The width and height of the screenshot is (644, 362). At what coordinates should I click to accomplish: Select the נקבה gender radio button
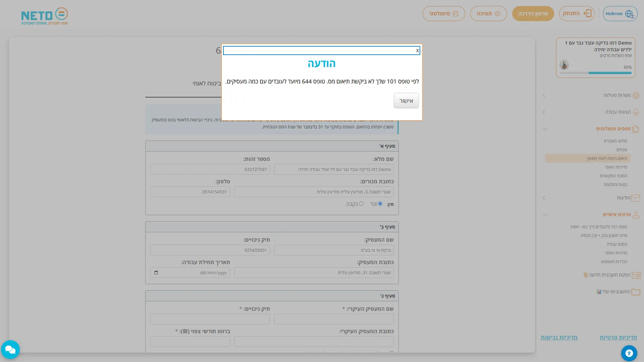[x=361, y=204]
